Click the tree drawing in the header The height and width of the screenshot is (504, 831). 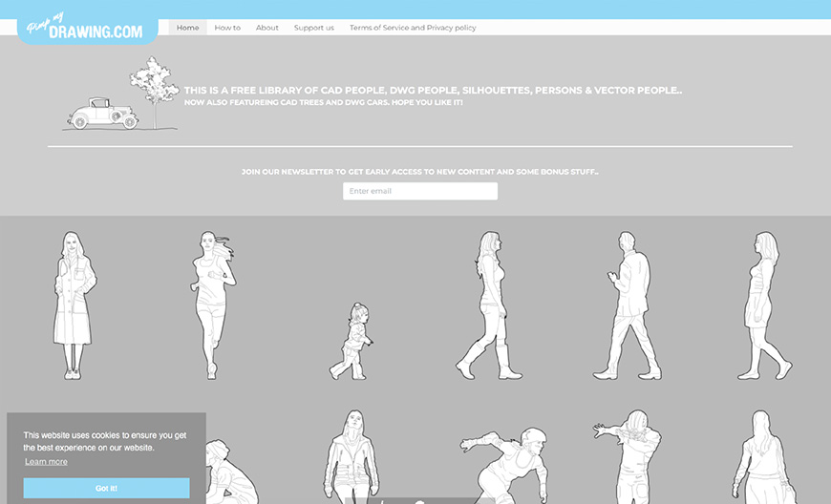click(x=153, y=88)
